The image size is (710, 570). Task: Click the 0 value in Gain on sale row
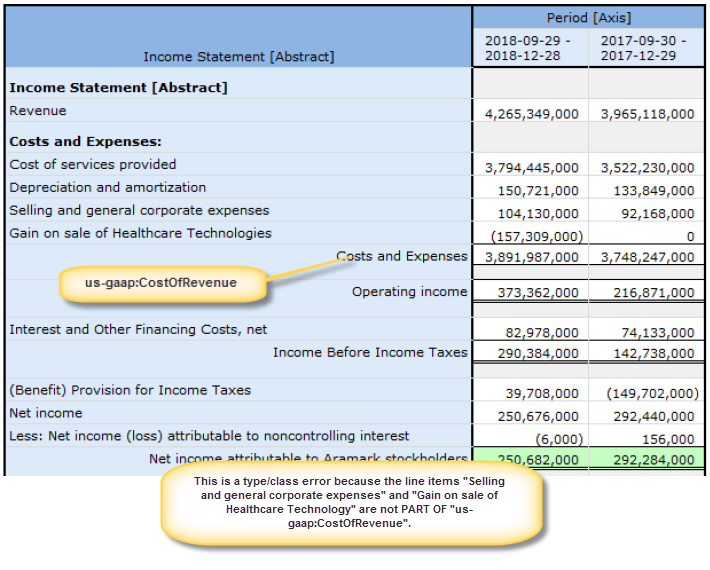tap(690, 236)
